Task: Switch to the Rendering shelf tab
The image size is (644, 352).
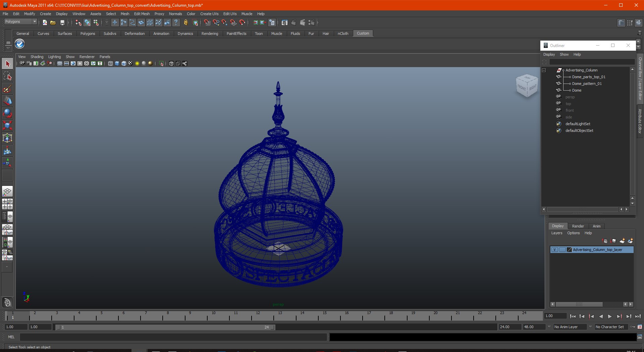Action: tap(210, 34)
